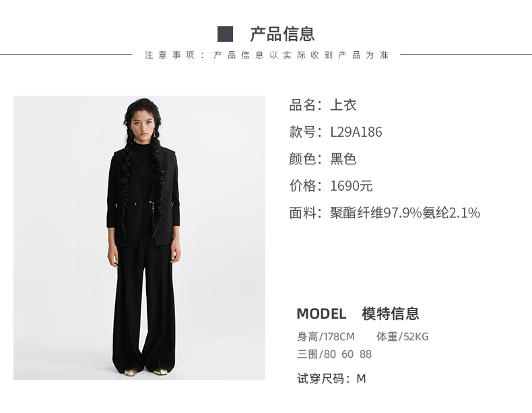The width and height of the screenshot is (532, 413).
Task: Click the MODEL 模特信息 heading
Action: (x=358, y=313)
